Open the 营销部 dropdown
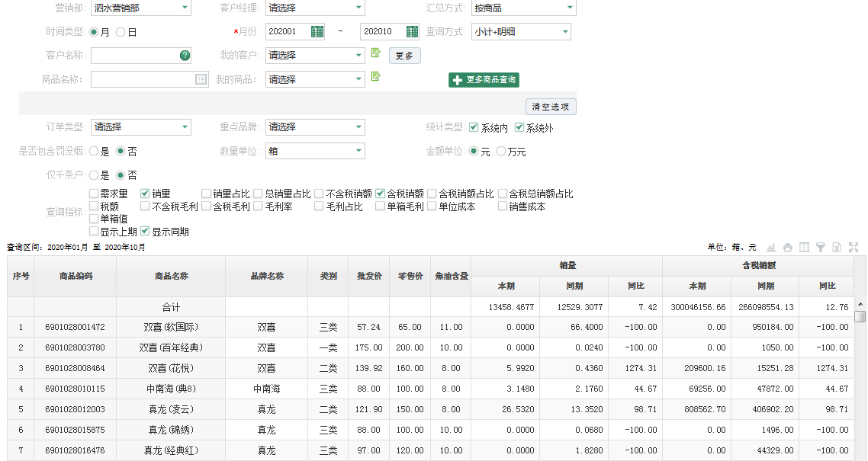 (141, 8)
